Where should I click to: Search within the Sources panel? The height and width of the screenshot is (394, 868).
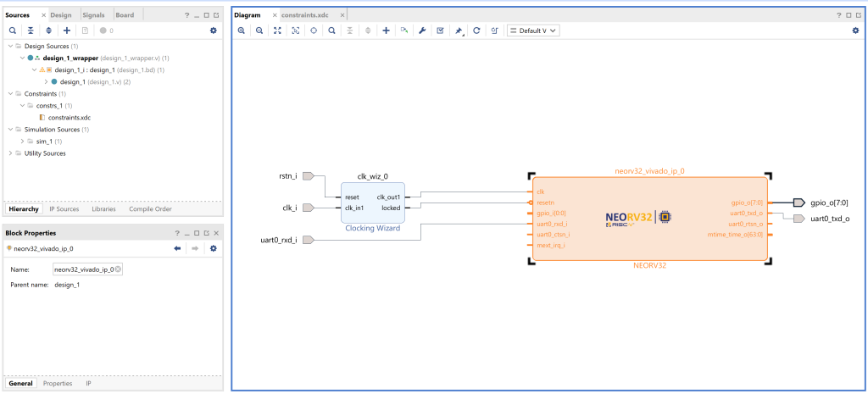tap(13, 31)
